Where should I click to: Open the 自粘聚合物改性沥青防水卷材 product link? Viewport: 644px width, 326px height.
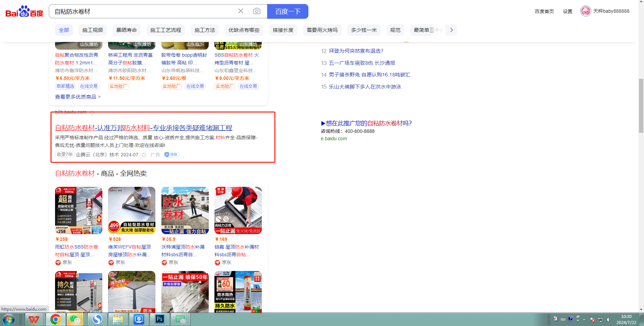pos(77,59)
